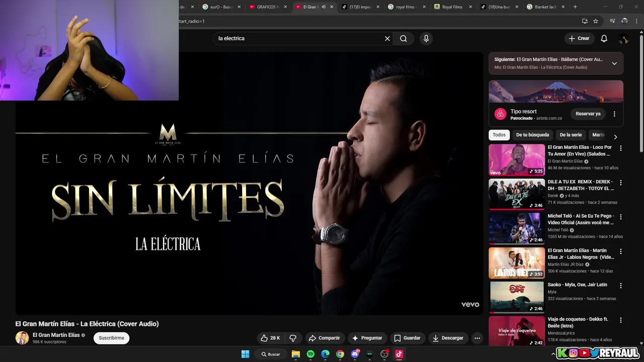Open options for the Labios Negros video
This screenshot has height=362, width=644.
point(620,251)
